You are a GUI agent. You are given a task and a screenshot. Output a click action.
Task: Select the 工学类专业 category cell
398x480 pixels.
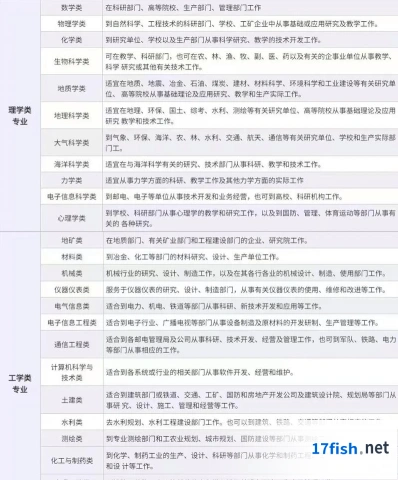(20, 383)
